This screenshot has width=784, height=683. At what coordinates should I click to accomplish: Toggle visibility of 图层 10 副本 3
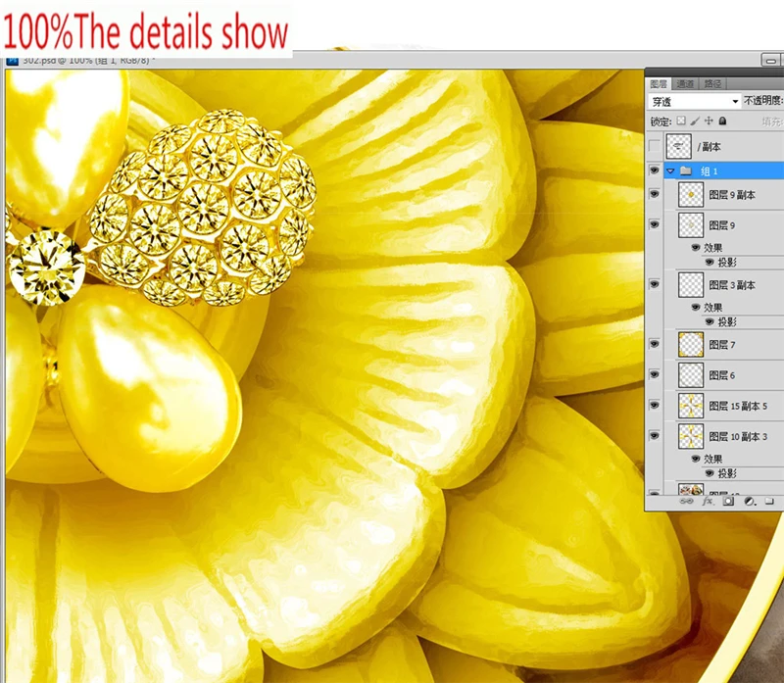coord(654,435)
